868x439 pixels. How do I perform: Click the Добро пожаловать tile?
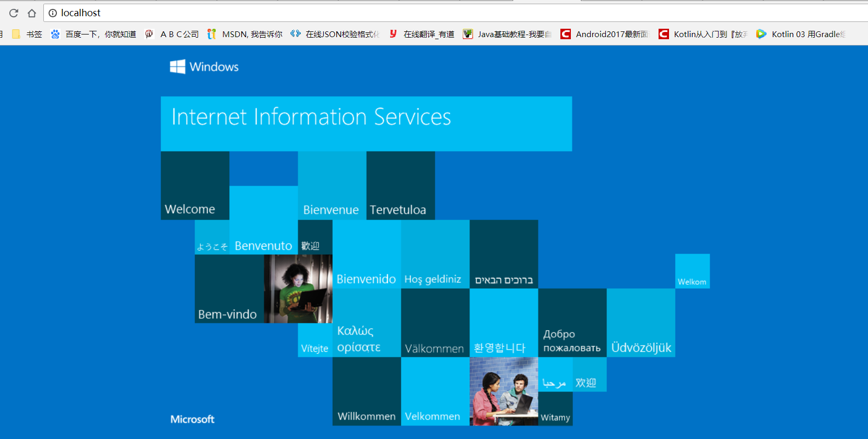tap(572, 323)
